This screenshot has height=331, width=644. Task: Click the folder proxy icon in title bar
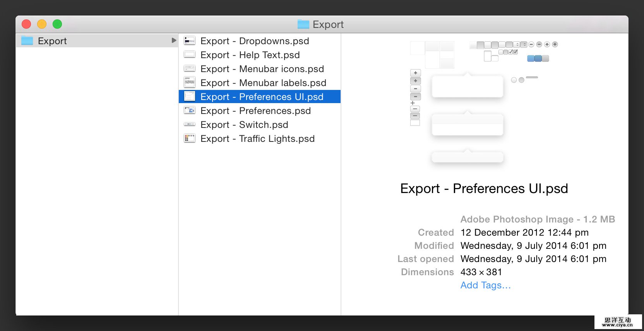[x=303, y=24]
